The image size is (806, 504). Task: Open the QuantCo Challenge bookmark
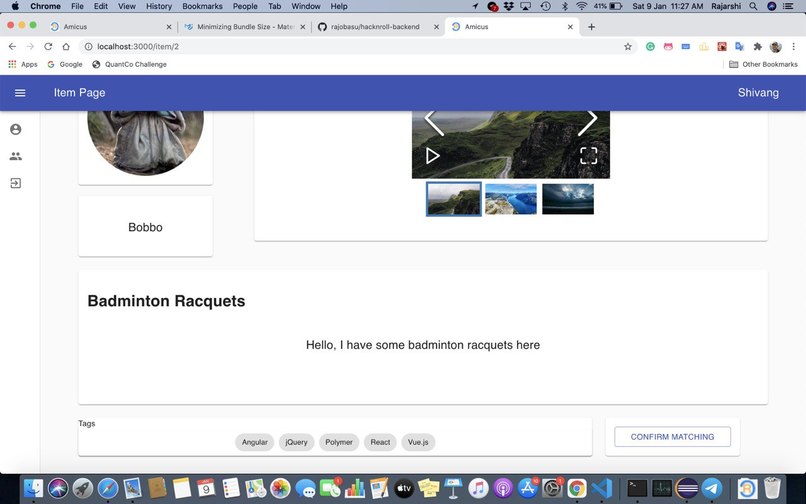130,64
